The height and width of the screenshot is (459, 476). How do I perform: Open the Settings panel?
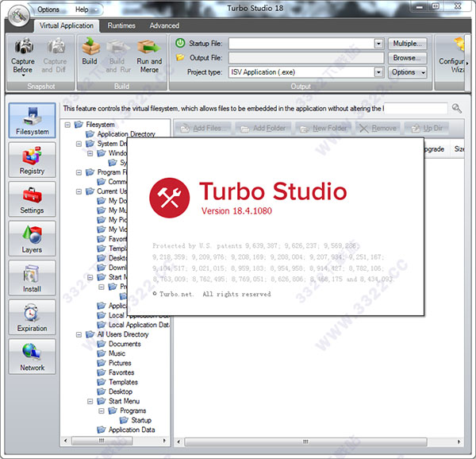click(33, 199)
